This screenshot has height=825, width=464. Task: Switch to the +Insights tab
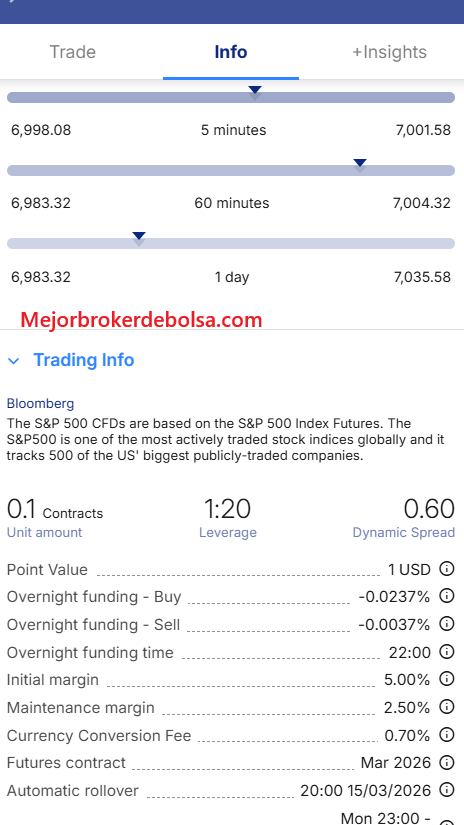coord(389,52)
